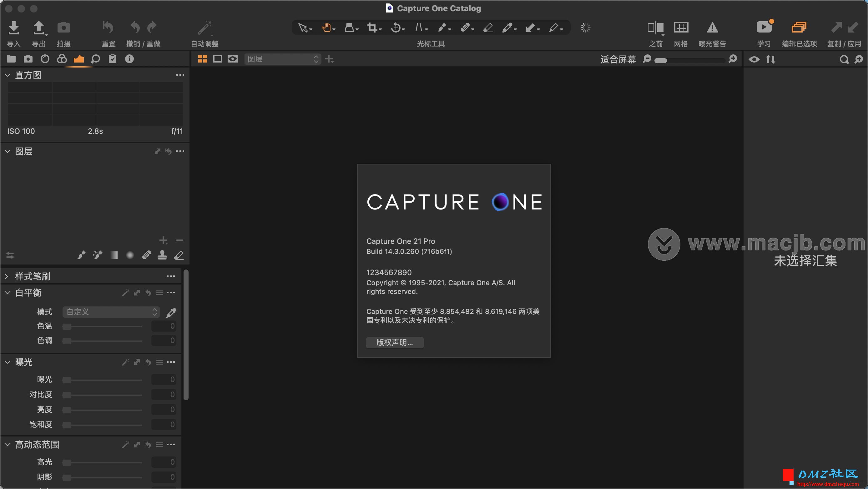
Task: Collapse the Histogram (直方图) panel
Action: tap(8, 75)
